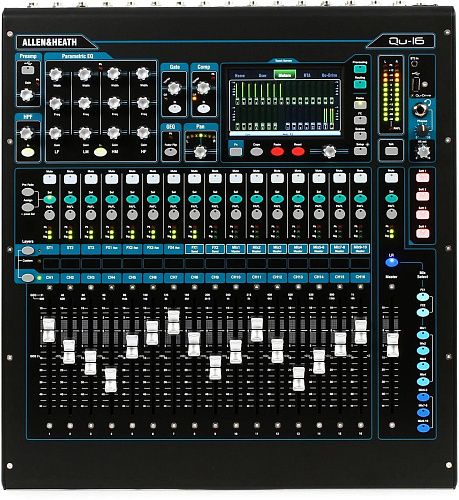Select the blue LR mix key
This screenshot has height=500, width=459.
(391, 262)
